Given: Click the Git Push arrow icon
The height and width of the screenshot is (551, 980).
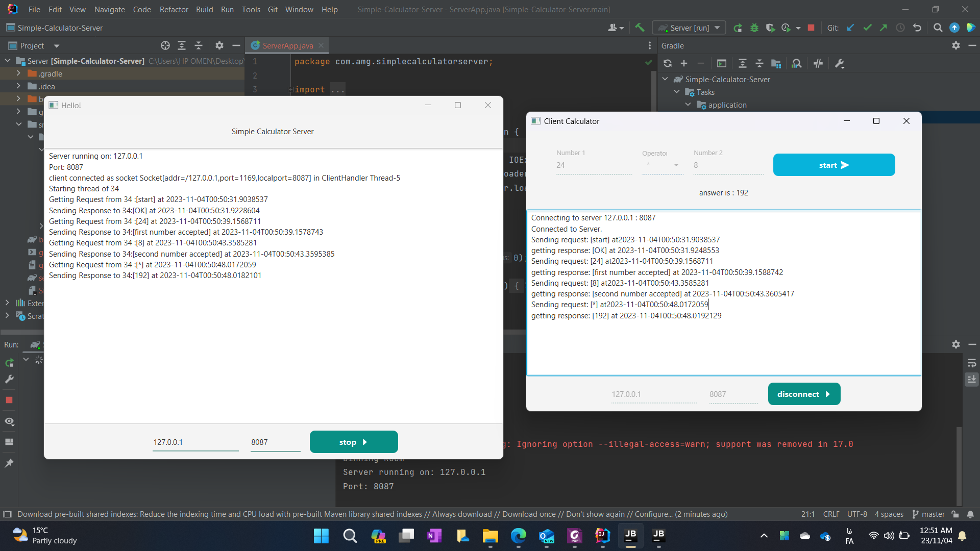Looking at the screenshot, I should tap(884, 28).
